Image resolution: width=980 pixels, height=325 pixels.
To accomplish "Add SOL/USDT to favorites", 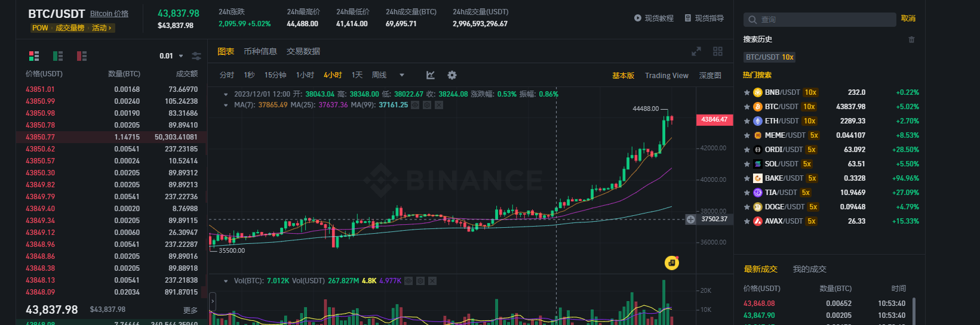I will click(746, 164).
